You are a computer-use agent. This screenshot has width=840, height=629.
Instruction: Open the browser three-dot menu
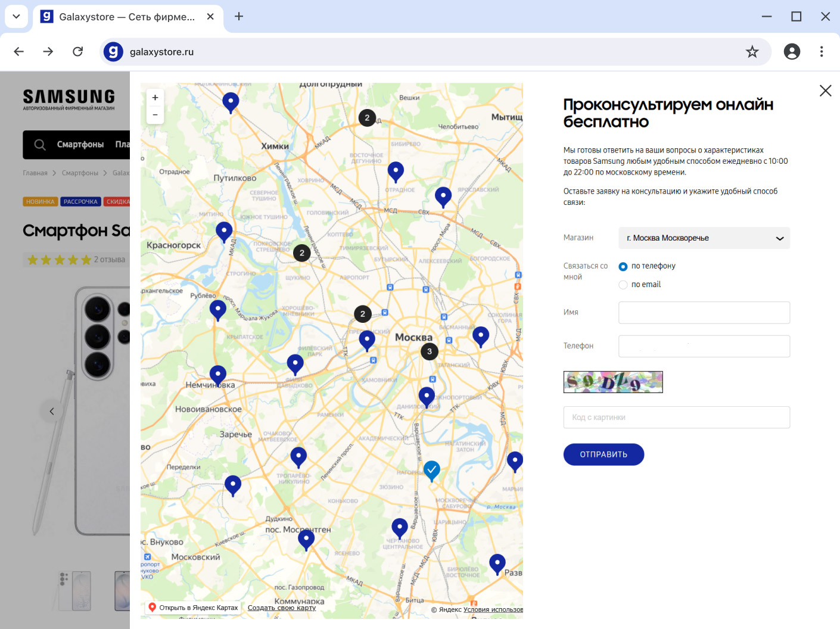[822, 52]
